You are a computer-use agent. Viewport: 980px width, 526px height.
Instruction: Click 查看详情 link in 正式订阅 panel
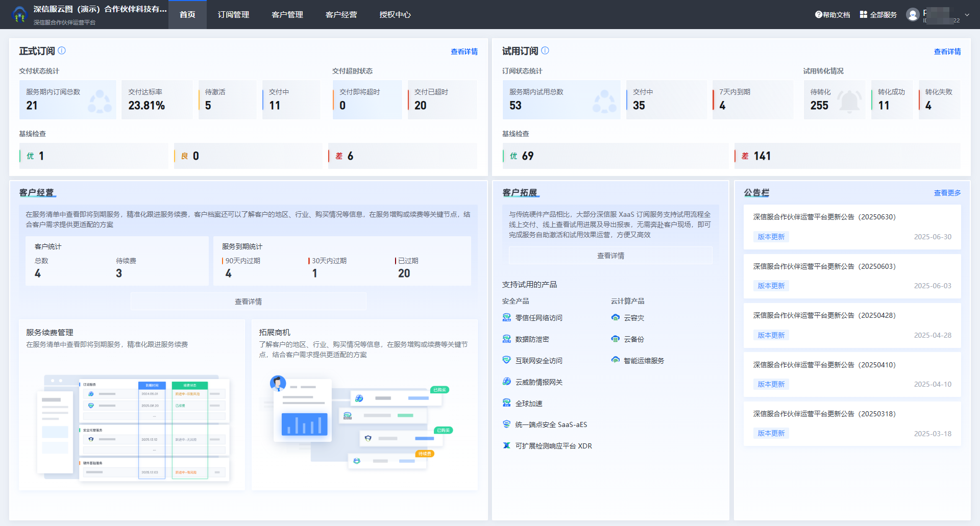(464, 52)
